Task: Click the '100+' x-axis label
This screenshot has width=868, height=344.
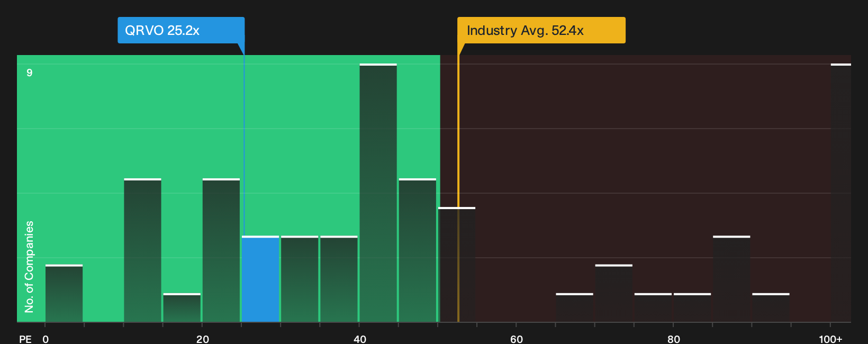Action: [x=830, y=339]
